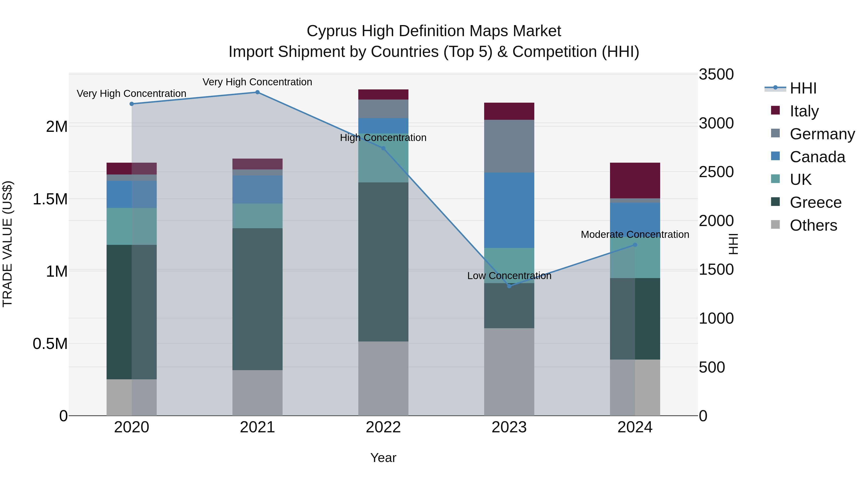Select the 2022 Others bar segment

(383, 378)
